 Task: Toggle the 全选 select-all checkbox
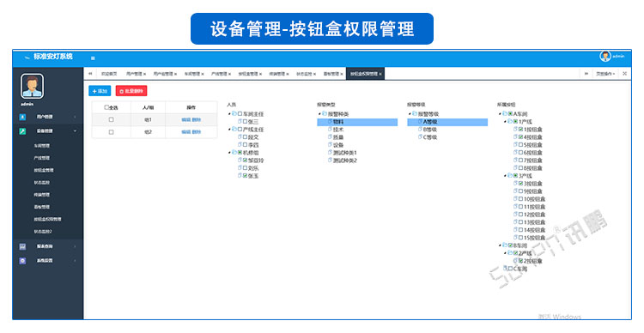[x=106, y=107]
